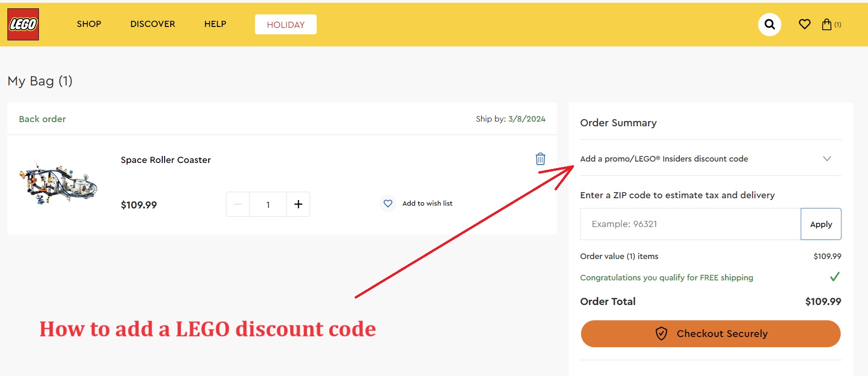Open the DISCOVER menu
Image resolution: width=868 pixels, height=376 pixels.
[x=153, y=24]
